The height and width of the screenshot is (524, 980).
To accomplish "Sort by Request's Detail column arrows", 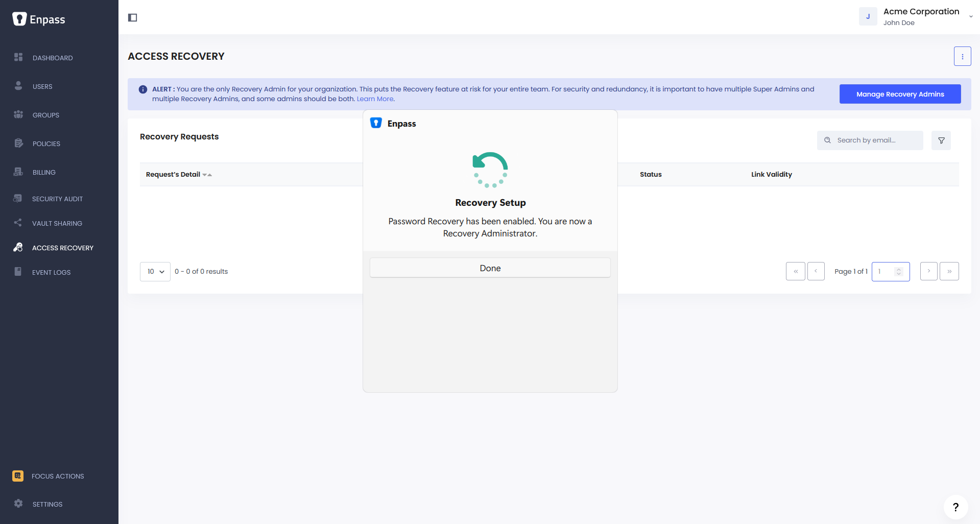I will click(207, 175).
